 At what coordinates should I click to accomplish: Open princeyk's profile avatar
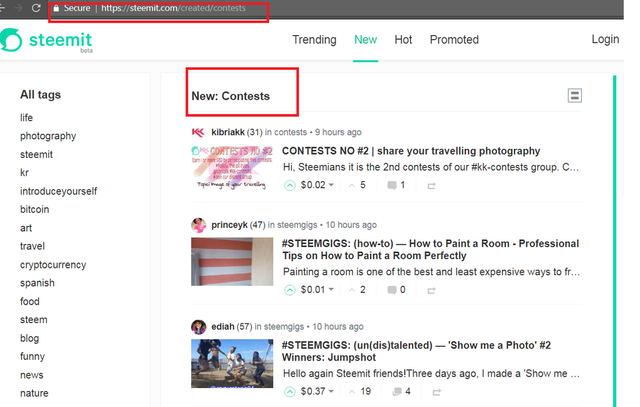pyautogui.click(x=198, y=225)
